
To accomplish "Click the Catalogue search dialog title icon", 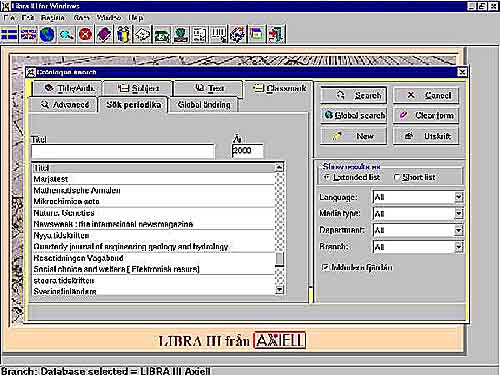I will pyautogui.click(x=31, y=72).
